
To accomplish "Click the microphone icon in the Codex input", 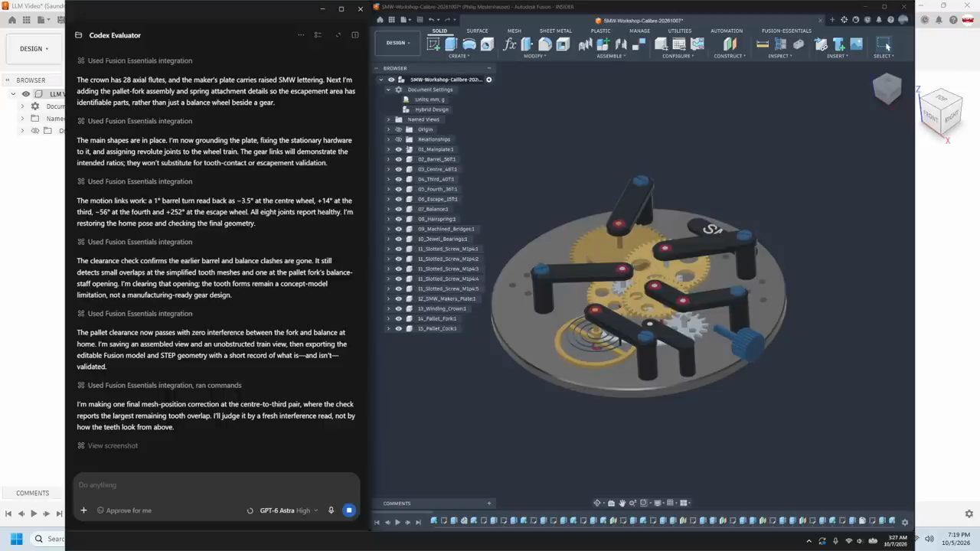I will pos(331,510).
